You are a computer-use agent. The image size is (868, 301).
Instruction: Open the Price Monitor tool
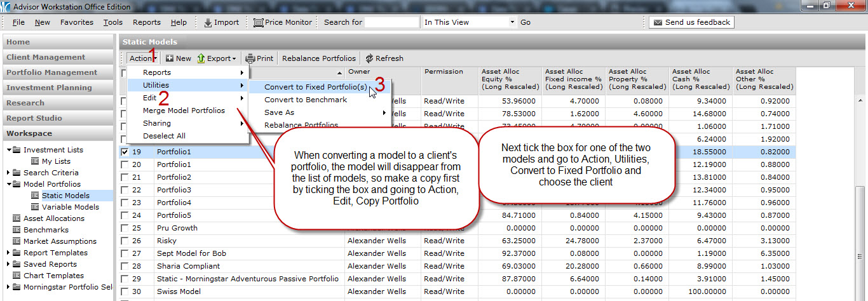pos(258,22)
